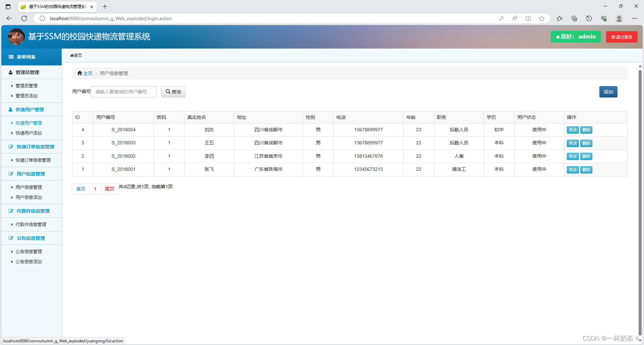The height and width of the screenshot is (345, 644).
Task: Click the browser back arrow
Action: [9, 18]
